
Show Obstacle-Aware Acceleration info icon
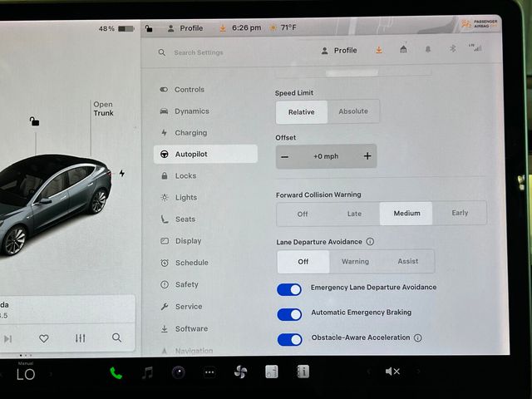(418, 338)
